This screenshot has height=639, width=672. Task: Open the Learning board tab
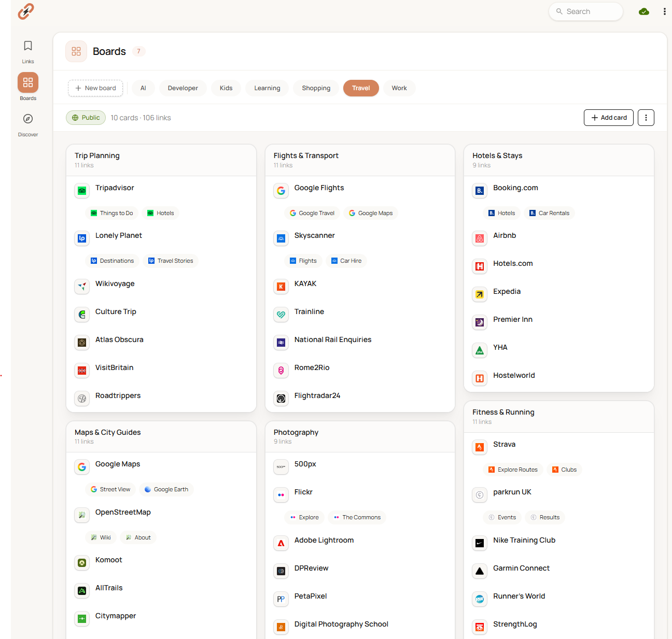pos(267,88)
